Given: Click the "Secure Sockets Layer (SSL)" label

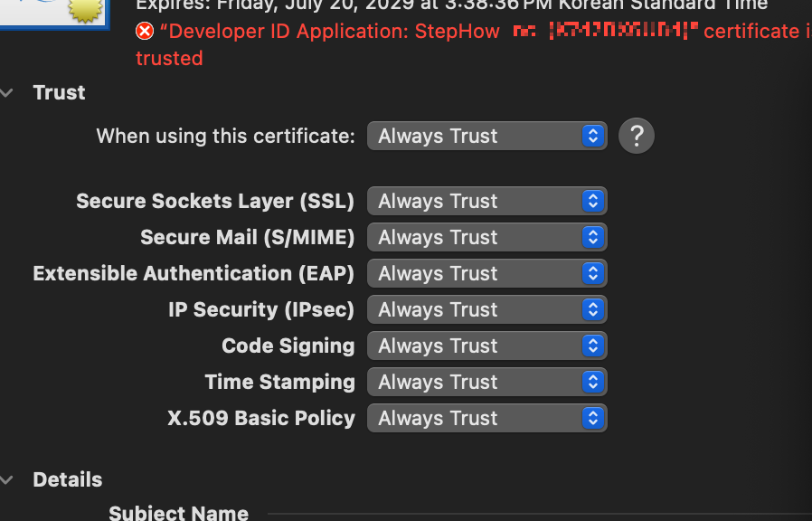Looking at the screenshot, I should click(x=215, y=201).
